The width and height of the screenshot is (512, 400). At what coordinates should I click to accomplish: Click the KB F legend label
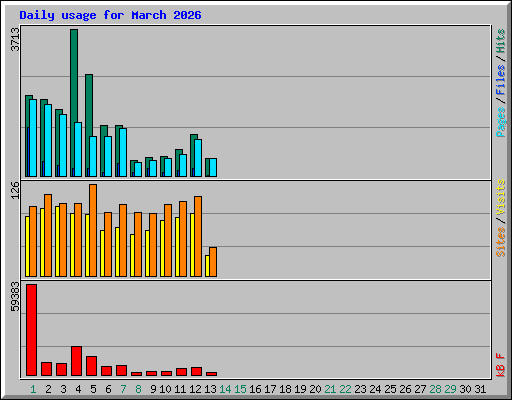coord(500,365)
